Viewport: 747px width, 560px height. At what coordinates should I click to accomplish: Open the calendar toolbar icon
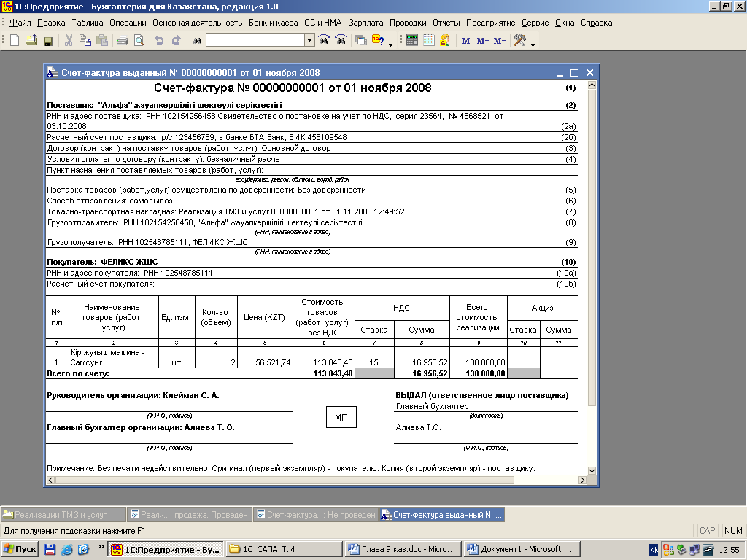[429, 41]
